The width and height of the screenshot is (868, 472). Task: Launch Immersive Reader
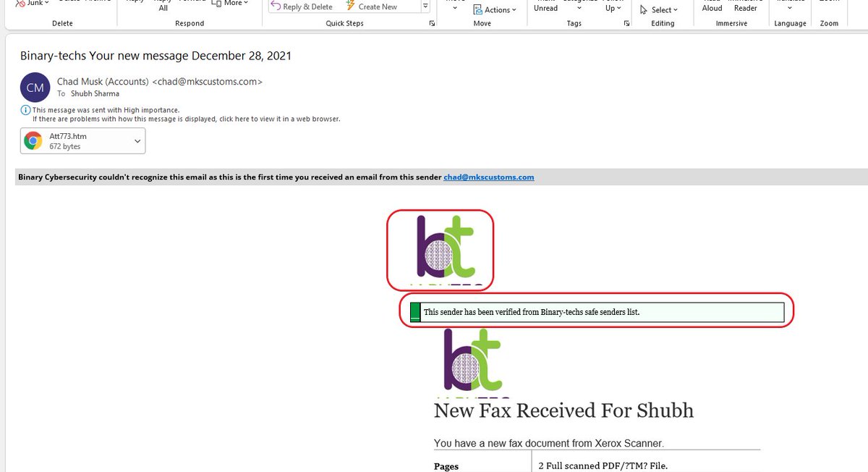click(746, 7)
